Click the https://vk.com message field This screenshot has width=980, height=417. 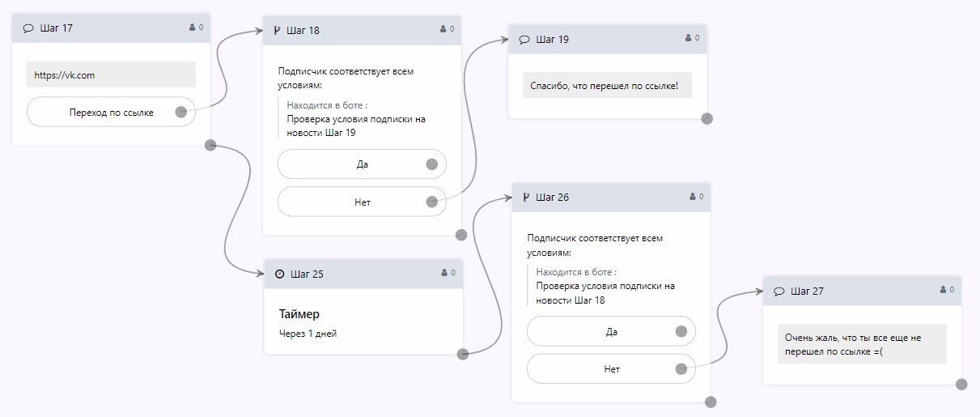pyautogui.click(x=111, y=74)
